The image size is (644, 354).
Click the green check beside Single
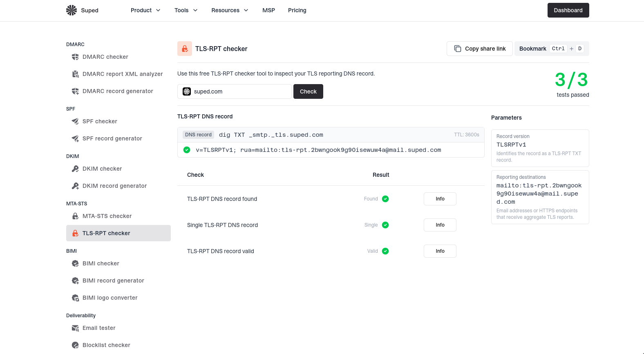(x=385, y=225)
